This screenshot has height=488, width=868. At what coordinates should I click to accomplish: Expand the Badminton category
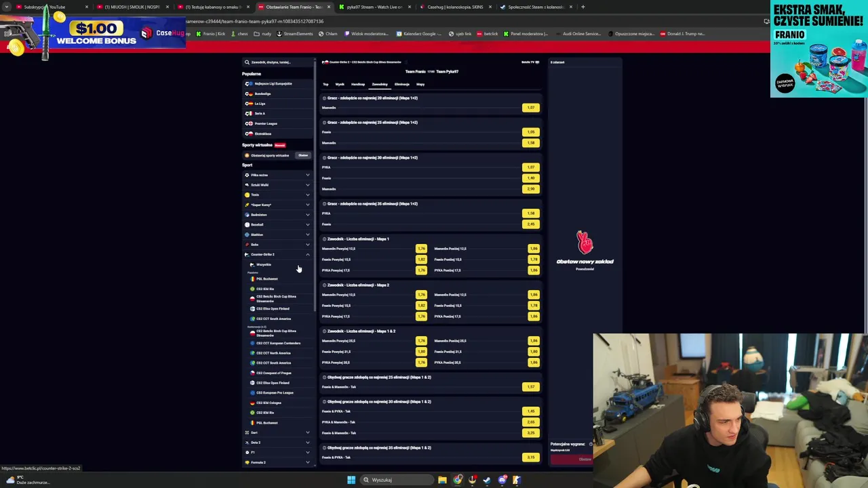pyautogui.click(x=278, y=215)
